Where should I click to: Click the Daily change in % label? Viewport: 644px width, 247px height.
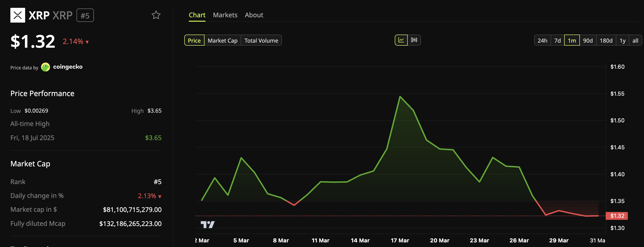[37, 196]
